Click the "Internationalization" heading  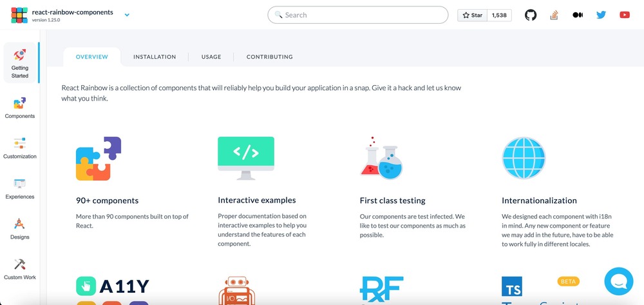(x=539, y=201)
